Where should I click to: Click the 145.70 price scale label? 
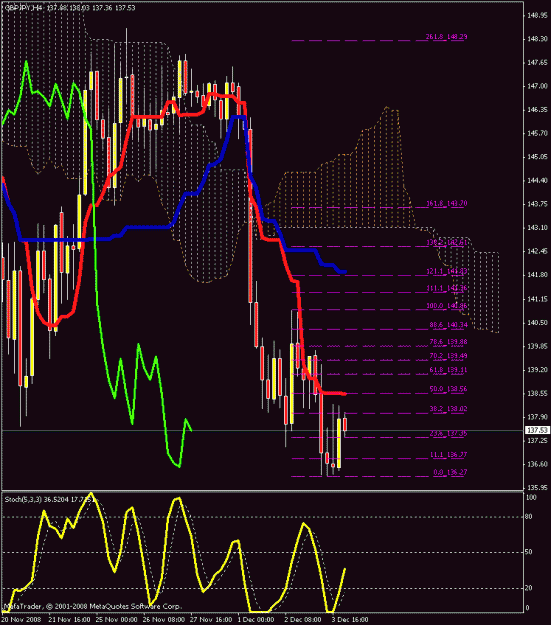click(537, 133)
